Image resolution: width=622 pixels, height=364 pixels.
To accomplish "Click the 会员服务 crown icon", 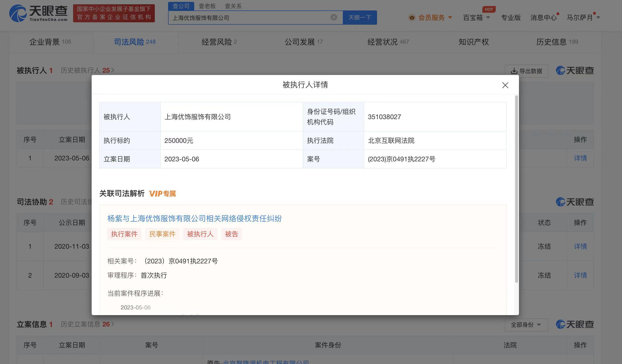I will pyautogui.click(x=411, y=18).
